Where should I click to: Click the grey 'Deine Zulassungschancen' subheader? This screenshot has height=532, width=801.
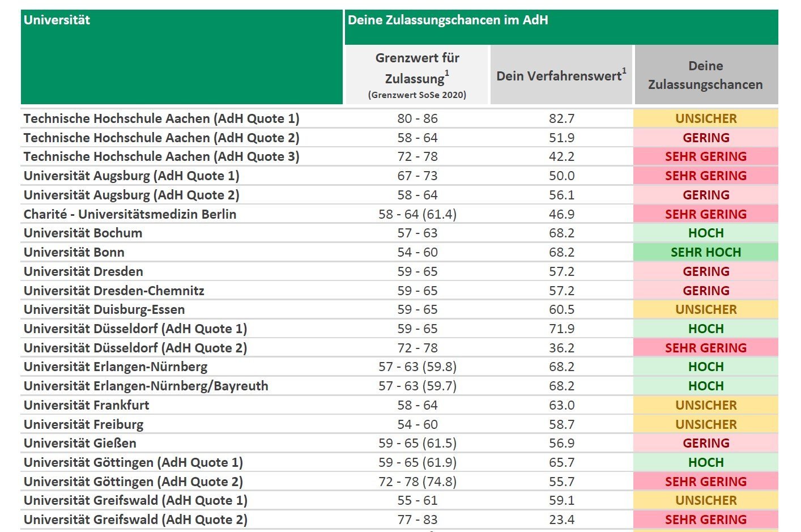click(x=705, y=75)
